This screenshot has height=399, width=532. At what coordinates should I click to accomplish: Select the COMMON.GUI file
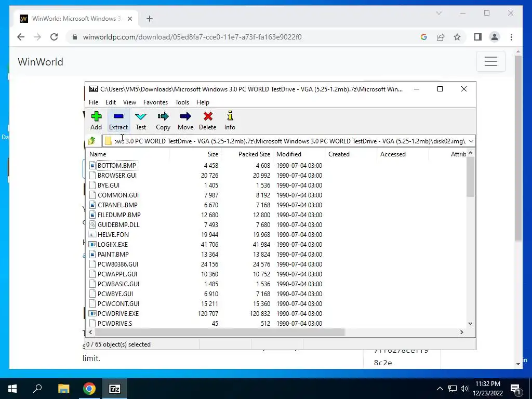pos(118,195)
